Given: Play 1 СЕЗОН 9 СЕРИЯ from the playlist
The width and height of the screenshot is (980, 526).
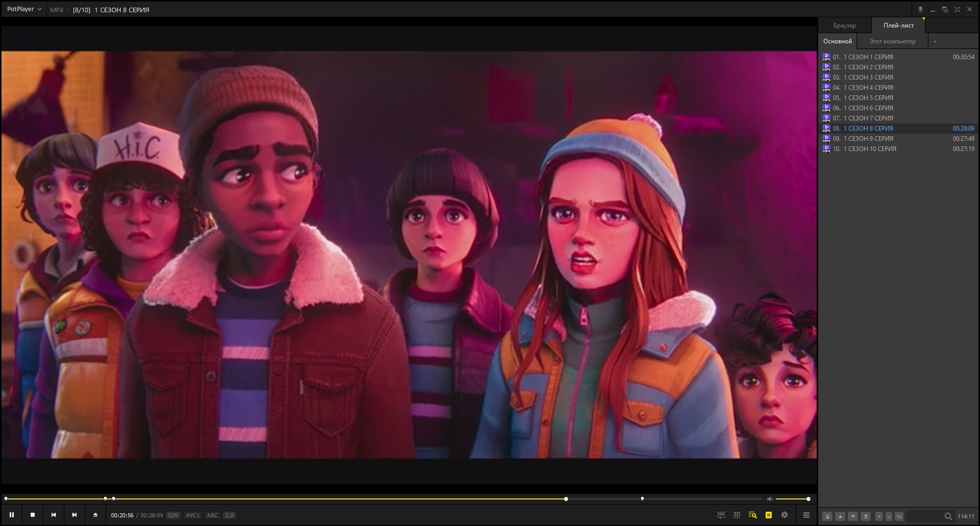Looking at the screenshot, I should (898, 139).
